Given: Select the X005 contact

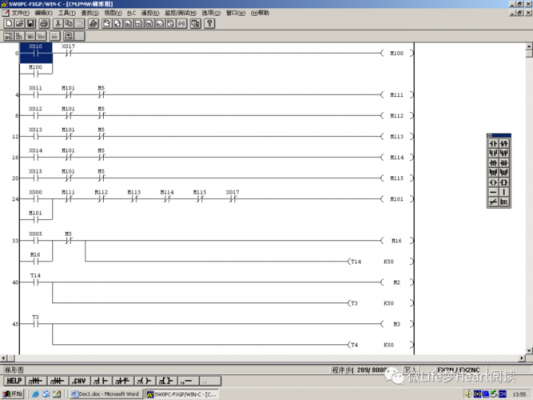Looking at the screenshot, I should click(x=36, y=238).
